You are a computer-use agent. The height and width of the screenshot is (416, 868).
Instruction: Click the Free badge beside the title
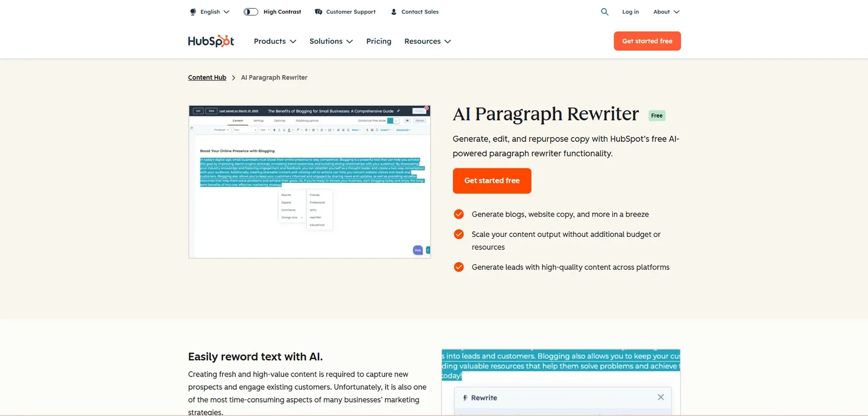point(656,116)
